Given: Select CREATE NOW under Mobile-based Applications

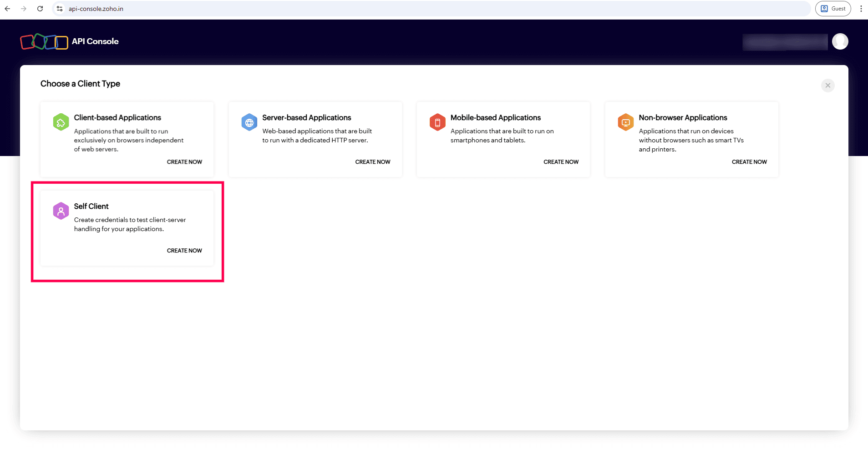Looking at the screenshot, I should tap(561, 161).
